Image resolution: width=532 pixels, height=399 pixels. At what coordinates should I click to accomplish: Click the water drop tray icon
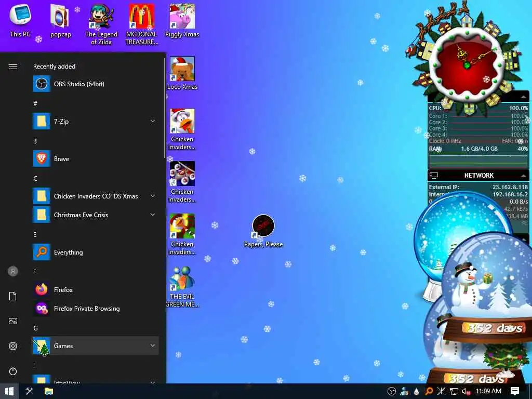pyautogui.click(x=417, y=391)
